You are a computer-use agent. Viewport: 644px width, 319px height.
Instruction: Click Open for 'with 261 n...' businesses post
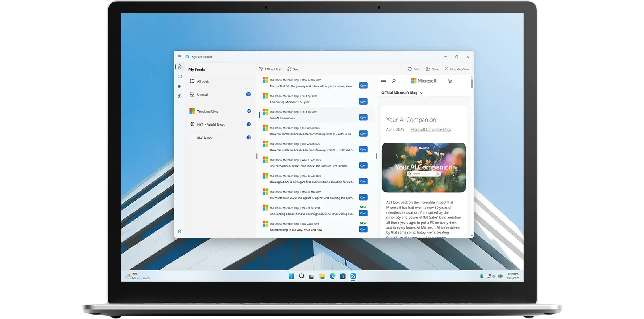click(x=363, y=149)
